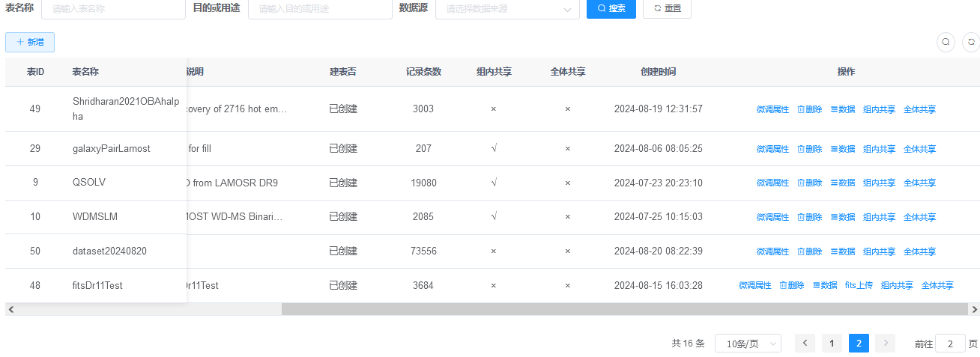Click the round refresh icon above the table
This screenshot has width=980, height=357.
click(970, 42)
